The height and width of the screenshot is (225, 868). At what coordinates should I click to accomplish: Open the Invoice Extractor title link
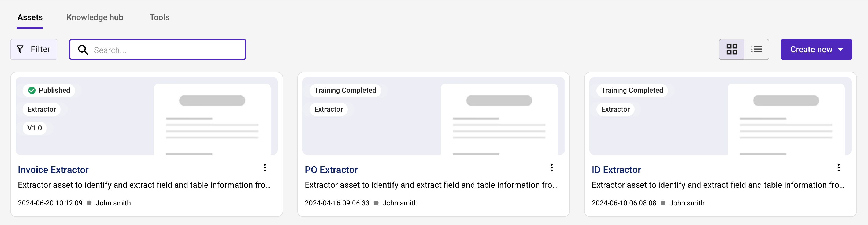(x=53, y=170)
